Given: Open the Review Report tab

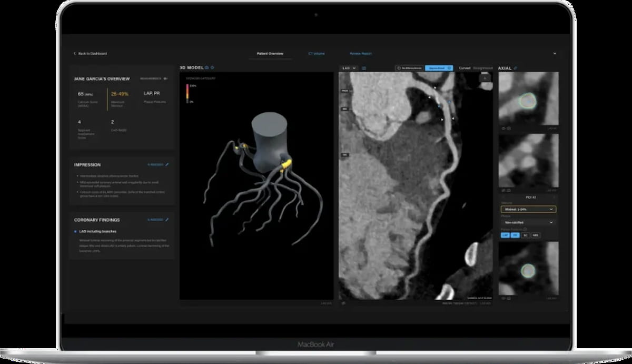Looking at the screenshot, I should pyautogui.click(x=361, y=54).
